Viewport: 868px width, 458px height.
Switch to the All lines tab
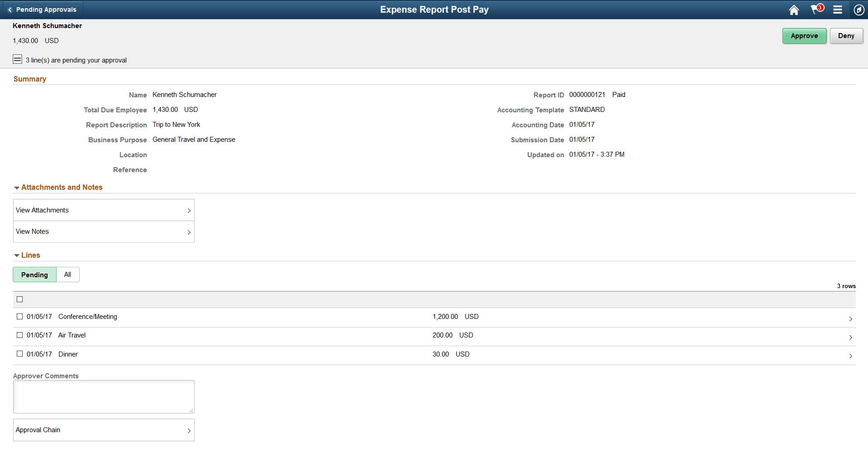coord(67,274)
